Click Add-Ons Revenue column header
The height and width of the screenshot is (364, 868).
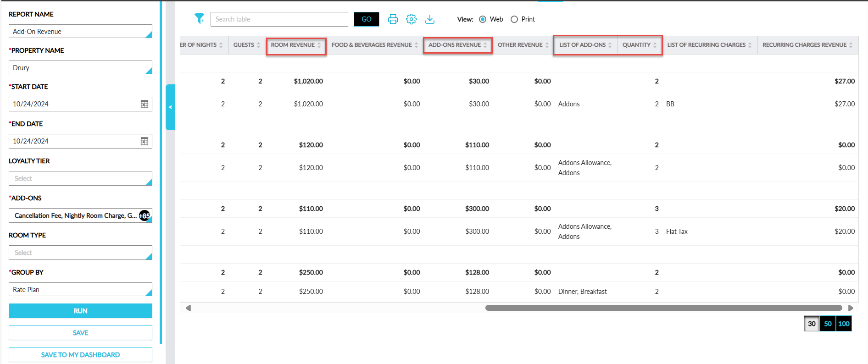click(x=455, y=45)
